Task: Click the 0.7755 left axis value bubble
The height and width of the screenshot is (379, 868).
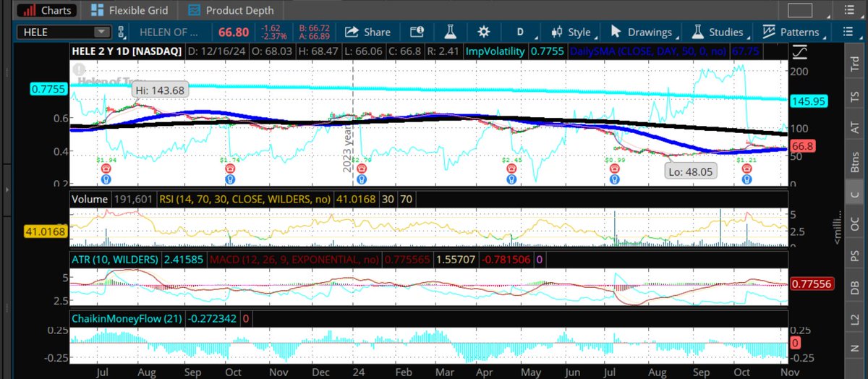Action: click(x=48, y=88)
